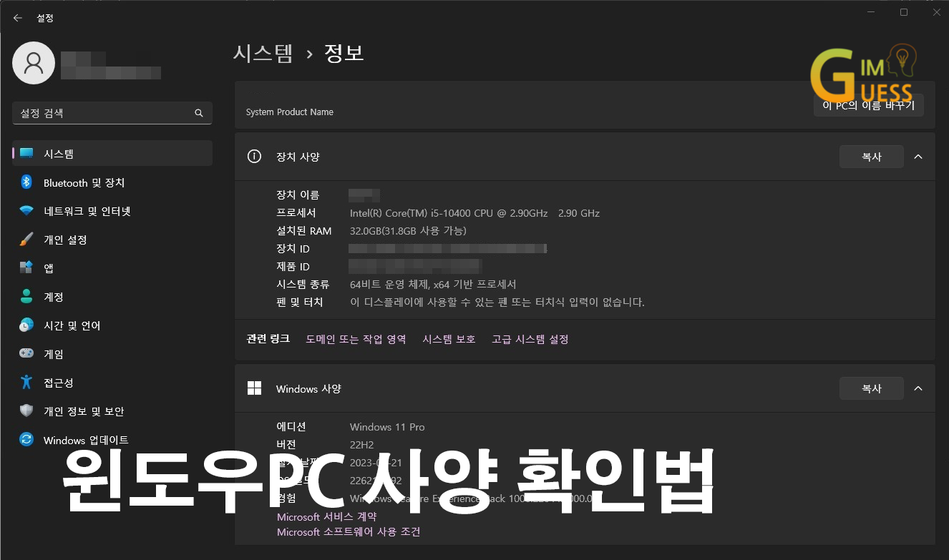949x560 pixels.
Task: Click the shield icon for 개인 정보 및 보안
Action: (26, 411)
